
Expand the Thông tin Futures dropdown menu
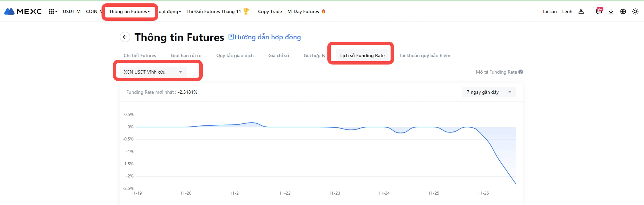(x=129, y=11)
